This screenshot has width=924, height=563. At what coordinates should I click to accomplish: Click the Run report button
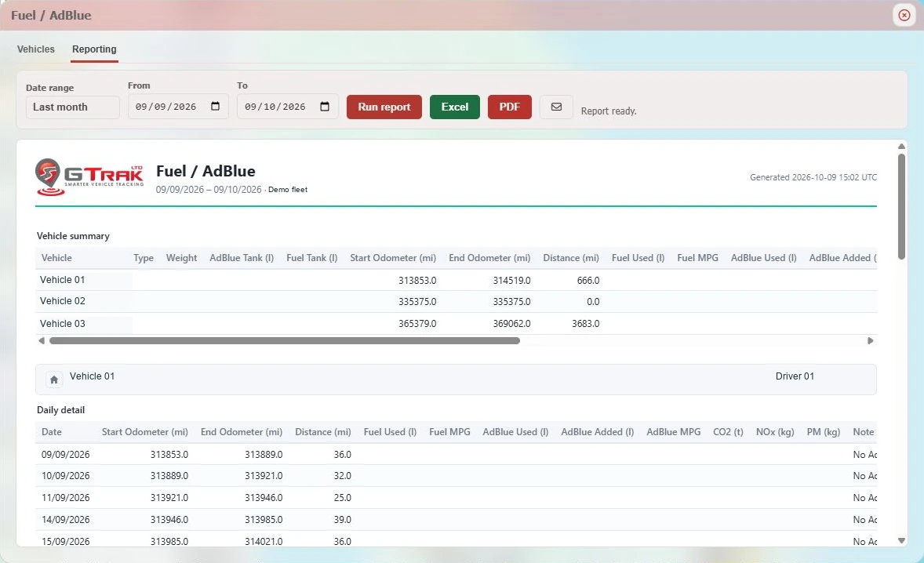click(x=384, y=107)
